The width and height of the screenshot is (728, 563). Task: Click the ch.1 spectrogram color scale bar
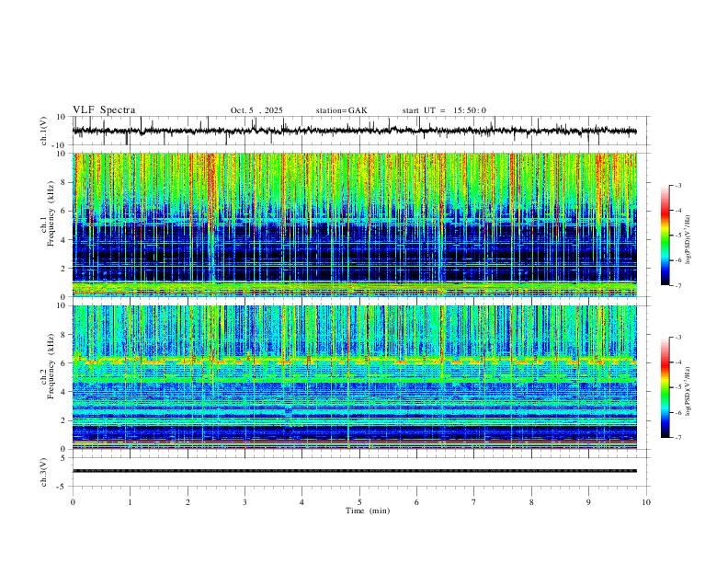coord(665,236)
